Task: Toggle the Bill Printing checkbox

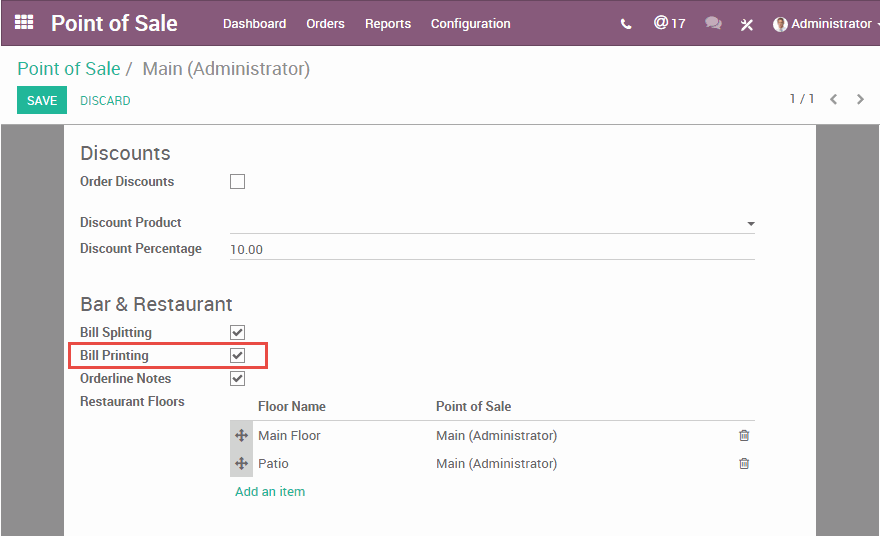Action: pos(237,355)
